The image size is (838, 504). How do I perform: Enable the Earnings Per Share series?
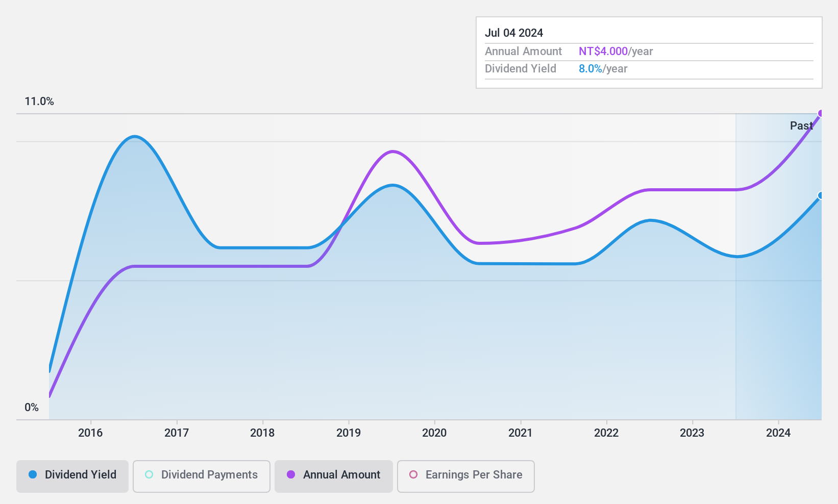pos(466,476)
